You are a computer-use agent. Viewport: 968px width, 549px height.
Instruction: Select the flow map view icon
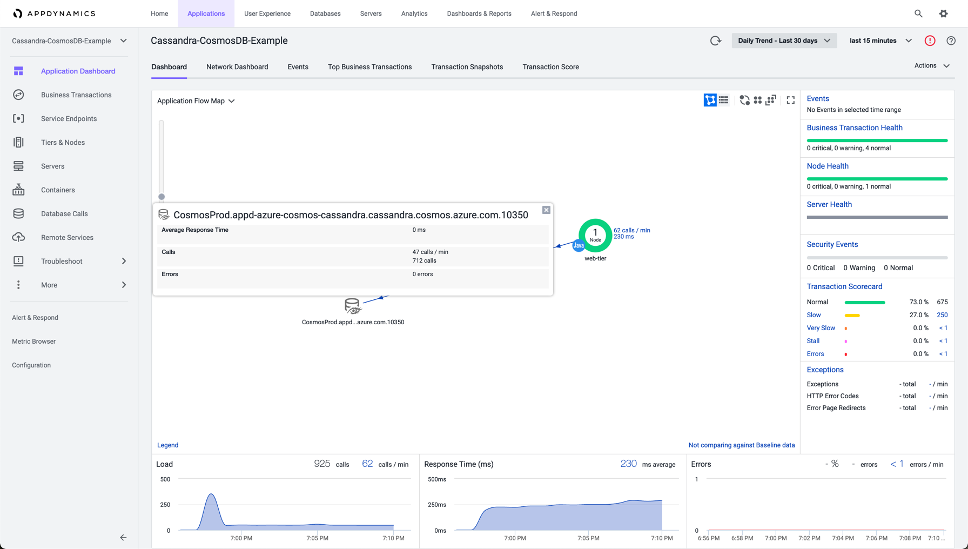pos(710,100)
